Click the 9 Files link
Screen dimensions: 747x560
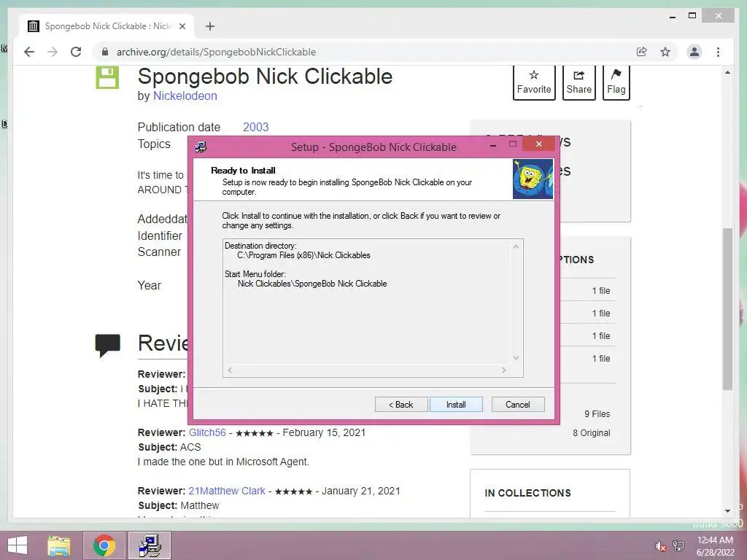point(597,414)
